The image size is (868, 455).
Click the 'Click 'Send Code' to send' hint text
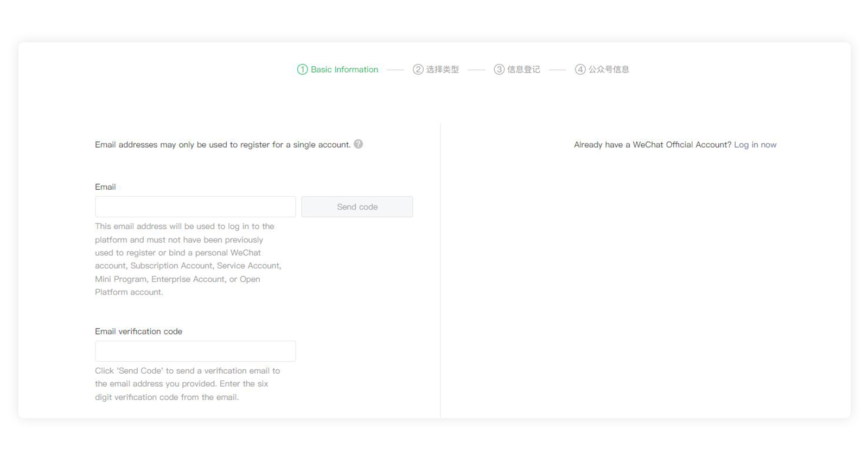(x=188, y=384)
